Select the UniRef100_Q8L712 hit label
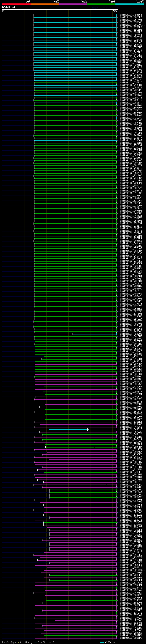The image size is (146, 644). (x=131, y=60)
